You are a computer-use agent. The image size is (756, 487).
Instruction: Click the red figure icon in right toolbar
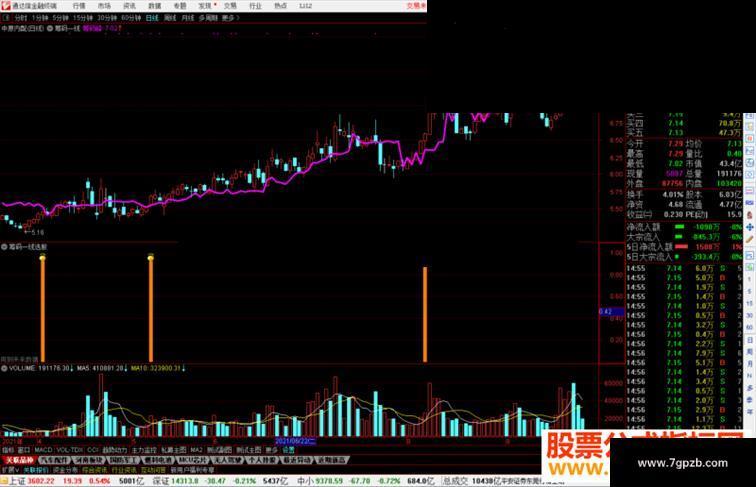coord(750,215)
